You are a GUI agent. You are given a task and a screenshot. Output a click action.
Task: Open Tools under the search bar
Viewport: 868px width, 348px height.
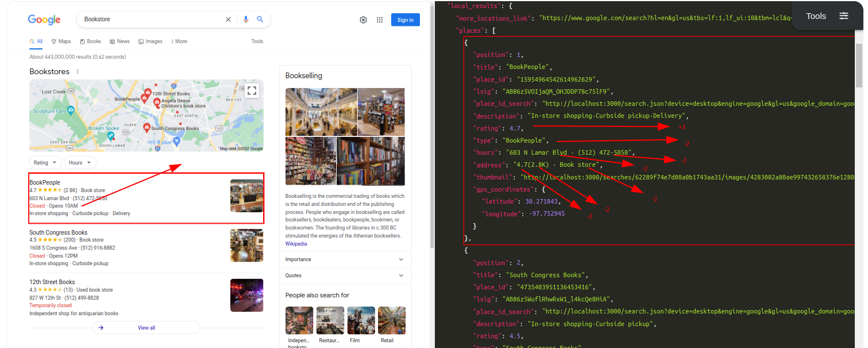click(x=257, y=41)
